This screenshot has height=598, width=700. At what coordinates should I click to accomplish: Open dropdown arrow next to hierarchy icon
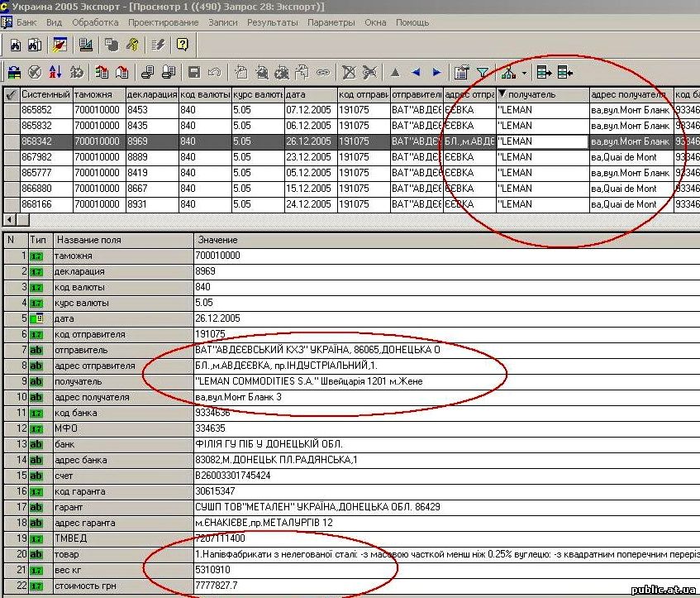coord(524,73)
